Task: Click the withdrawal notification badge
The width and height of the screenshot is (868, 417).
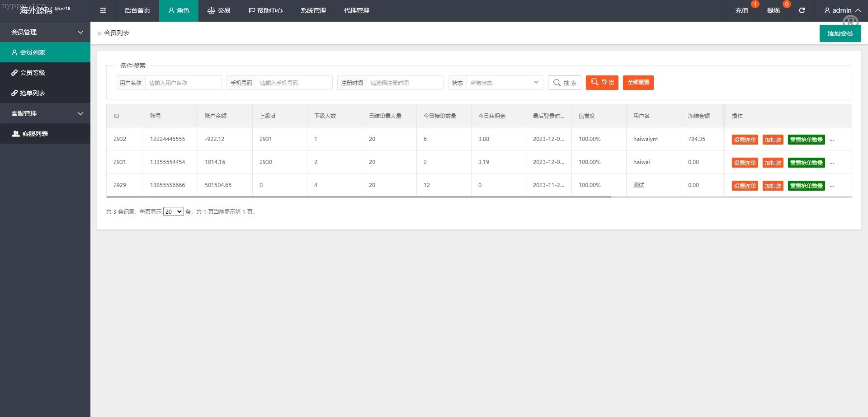Action: coord(786,4)
